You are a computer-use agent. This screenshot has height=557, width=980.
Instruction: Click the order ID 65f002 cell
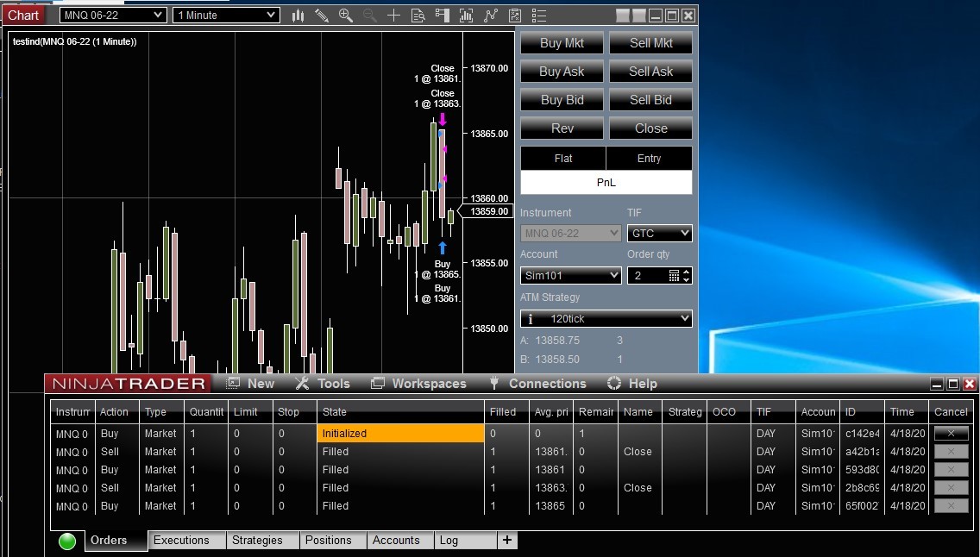click(x=862, y=506)
